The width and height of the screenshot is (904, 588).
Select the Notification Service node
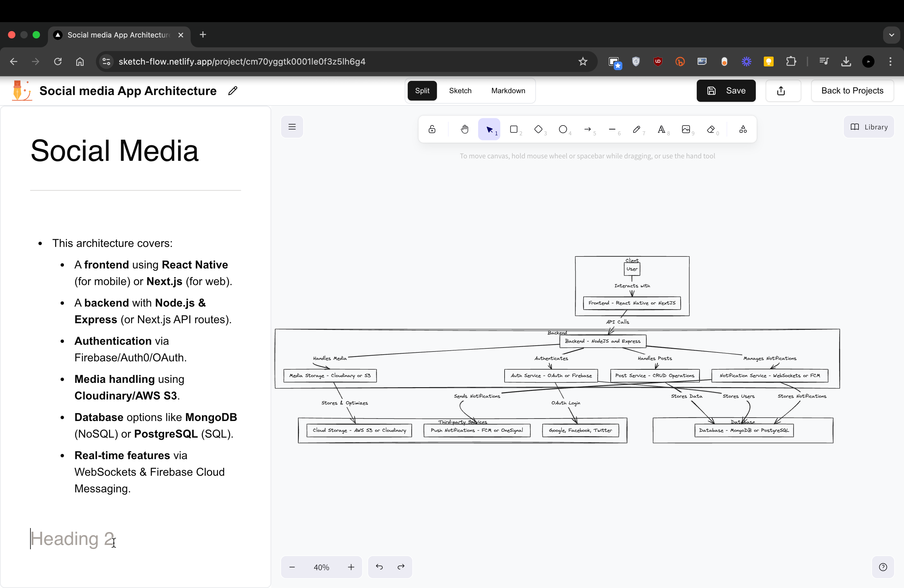(770, 376)
